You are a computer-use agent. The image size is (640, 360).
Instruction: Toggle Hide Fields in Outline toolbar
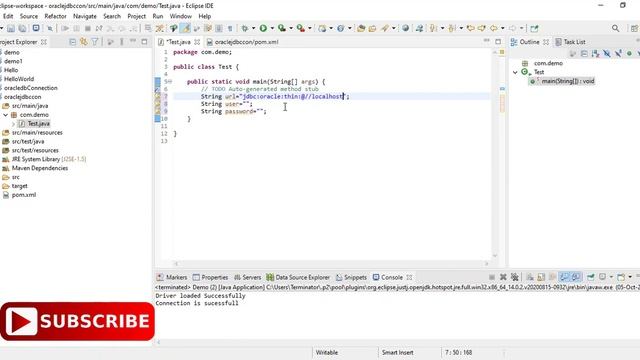(x=607, y=53)
